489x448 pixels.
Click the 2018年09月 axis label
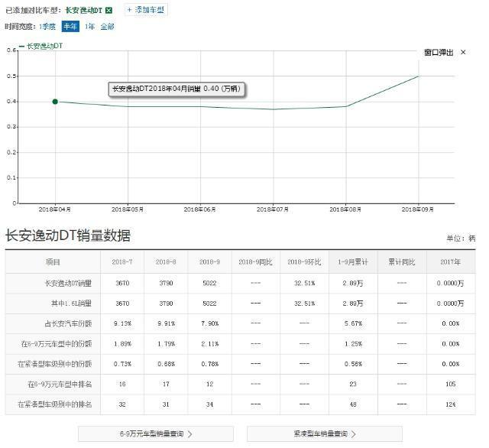pyautogui.click(x=418, y=209)
